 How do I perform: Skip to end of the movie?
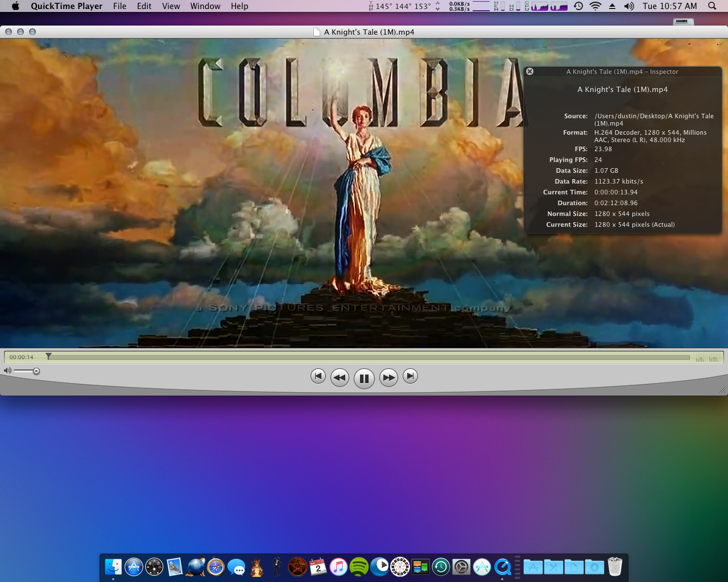pyautogui.click(x=410, y=376)
